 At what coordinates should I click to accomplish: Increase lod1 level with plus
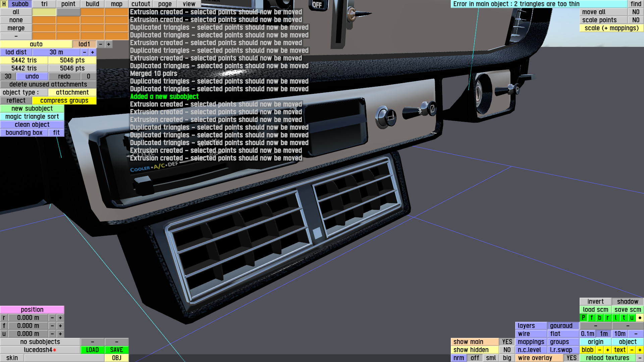109,44
